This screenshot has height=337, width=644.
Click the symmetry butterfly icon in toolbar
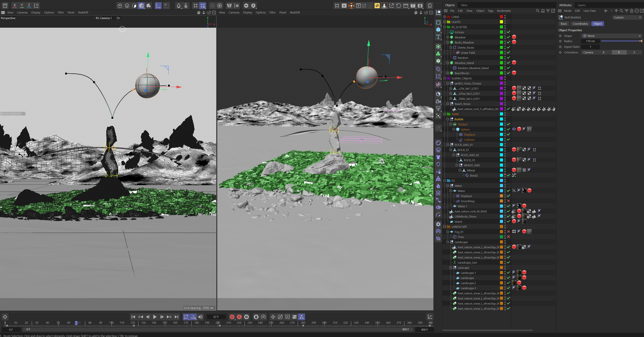[229, 5]
